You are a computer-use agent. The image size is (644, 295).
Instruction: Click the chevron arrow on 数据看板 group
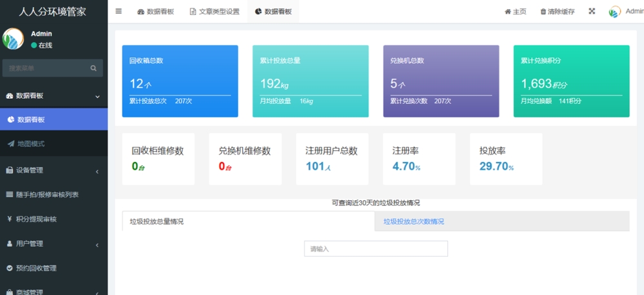tap(97, 97)
